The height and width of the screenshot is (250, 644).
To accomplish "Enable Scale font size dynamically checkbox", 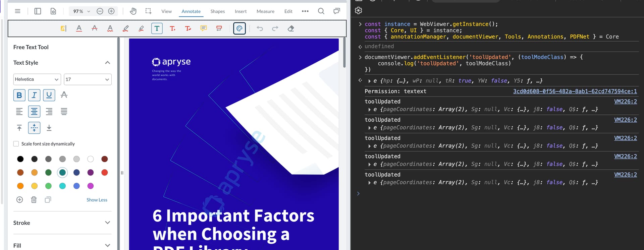I will (16, 144).
